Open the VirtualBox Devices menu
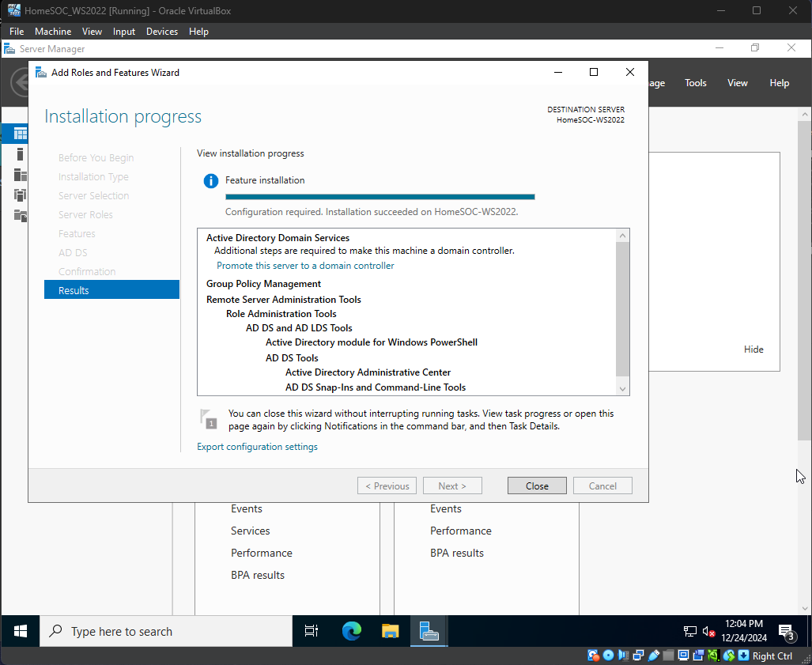Viewport: 812px width, 665px height. pyautogui.click(x=162, y=32)
